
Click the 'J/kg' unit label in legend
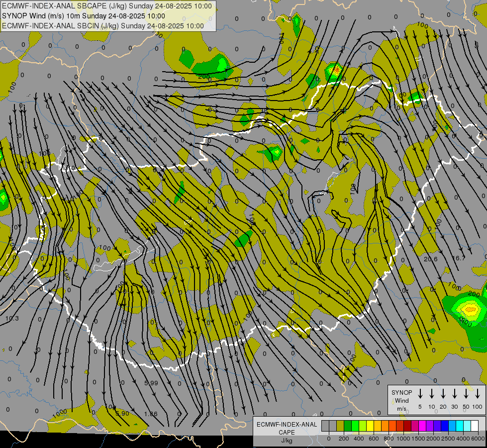pos(287,441)
